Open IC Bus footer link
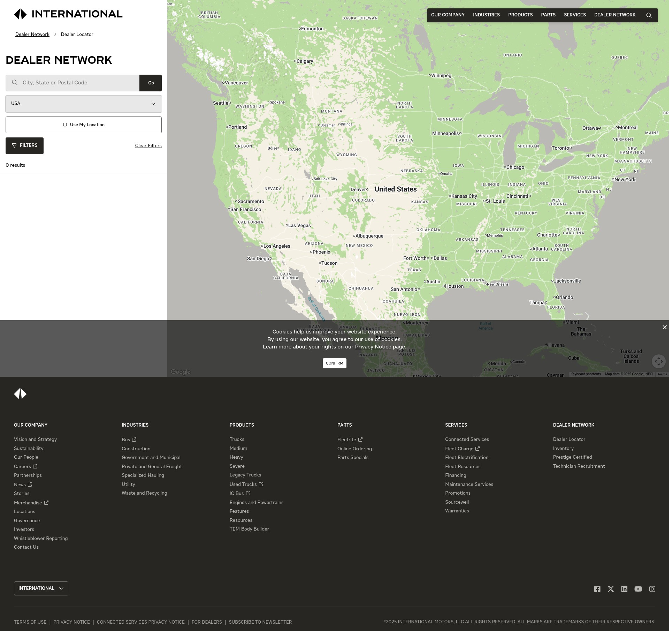Screen dimensions: 672x631 tap(240, 493)
